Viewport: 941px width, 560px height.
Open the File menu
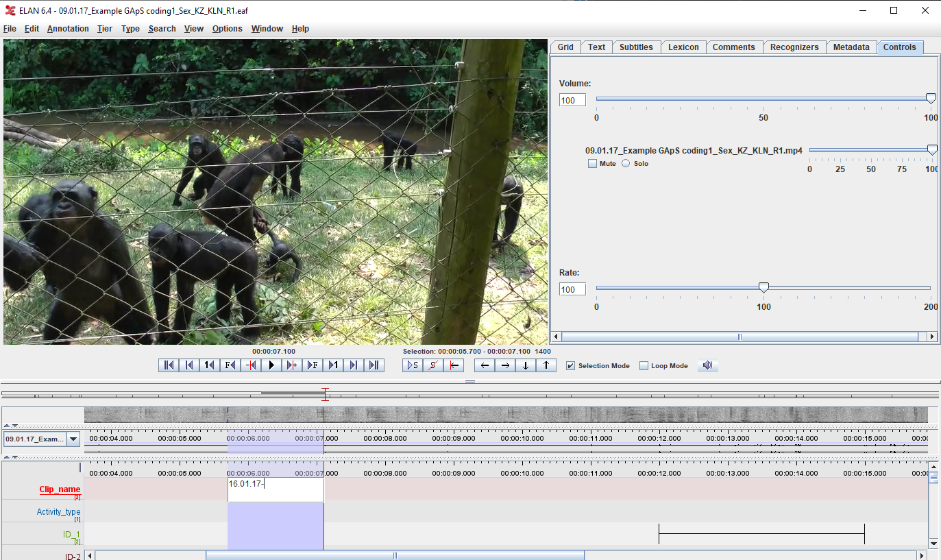coord(10,29)
